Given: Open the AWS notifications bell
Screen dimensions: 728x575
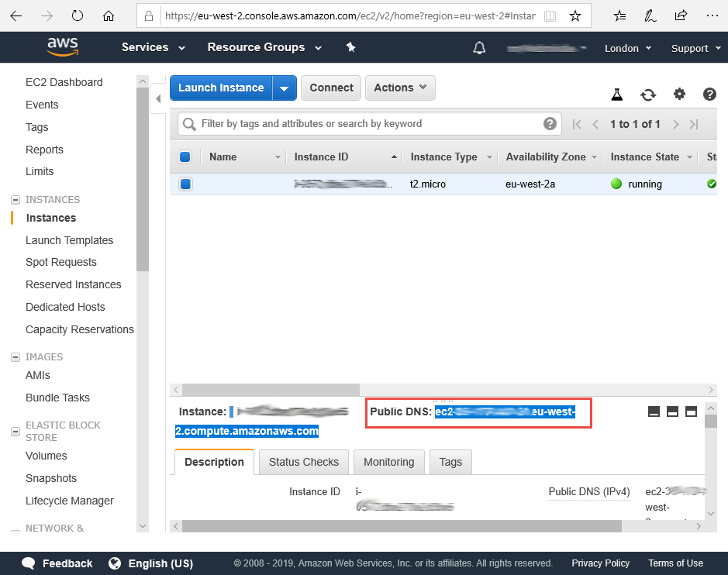Looking at the screenshot, I should coord(479,48).
